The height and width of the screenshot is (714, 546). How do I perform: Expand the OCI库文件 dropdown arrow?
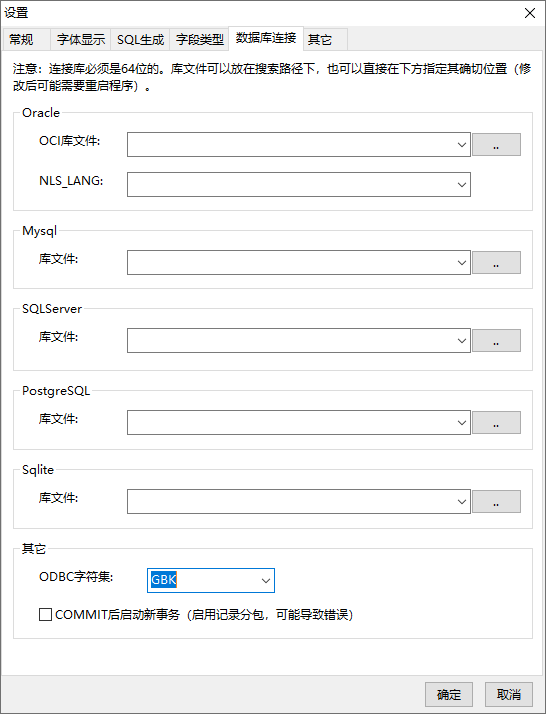(461, 144)
